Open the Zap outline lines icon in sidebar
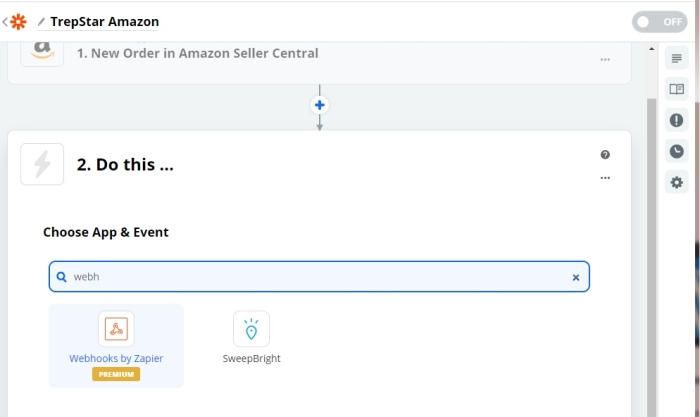Screen dimensions: 700x417 pyautogui.click(x=676, y=58)
